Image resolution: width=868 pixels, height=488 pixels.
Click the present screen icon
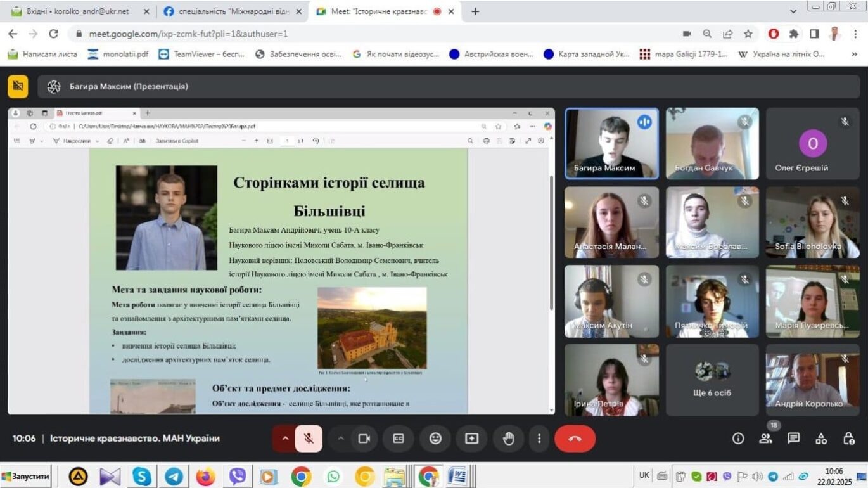click(x=471, y=439)
